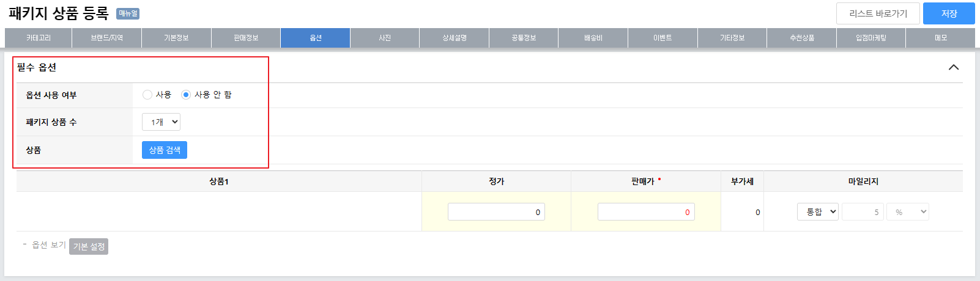Switch to the 카테고리 tab
Viewport: 980px width, 281px height.
[x=39, y=38]
